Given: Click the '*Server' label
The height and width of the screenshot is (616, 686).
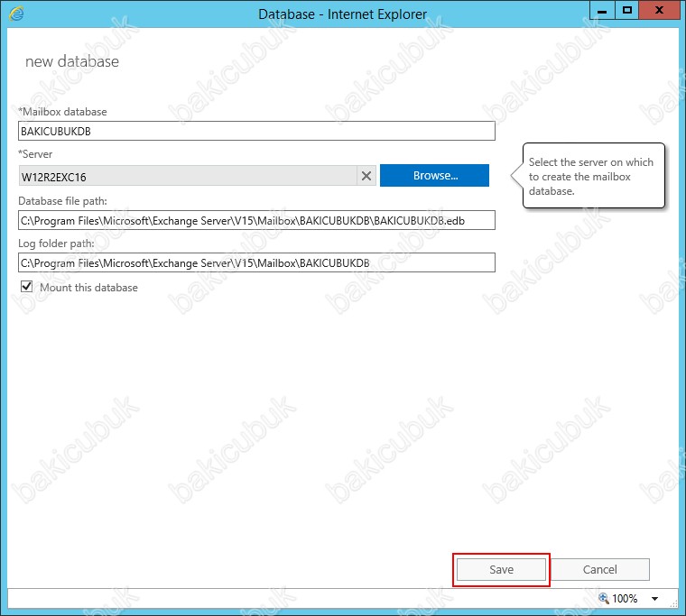Looking at the screenshot, I should click(x=35, y=154).
